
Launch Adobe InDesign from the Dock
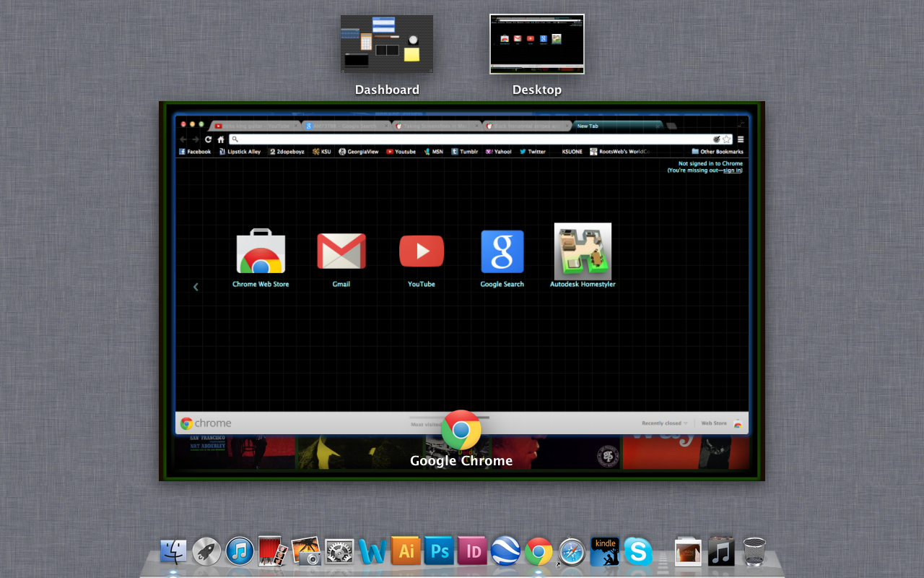[x=472, y=551]
